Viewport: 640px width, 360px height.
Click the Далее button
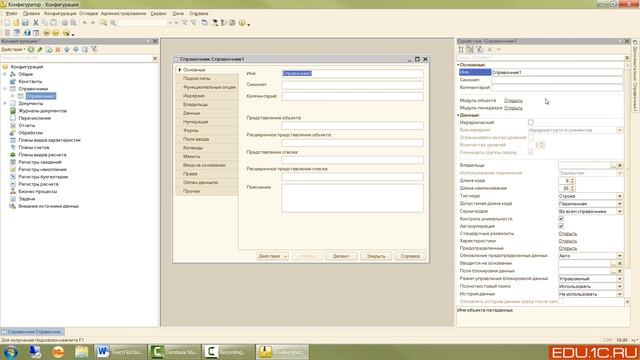tap(341, 256)
